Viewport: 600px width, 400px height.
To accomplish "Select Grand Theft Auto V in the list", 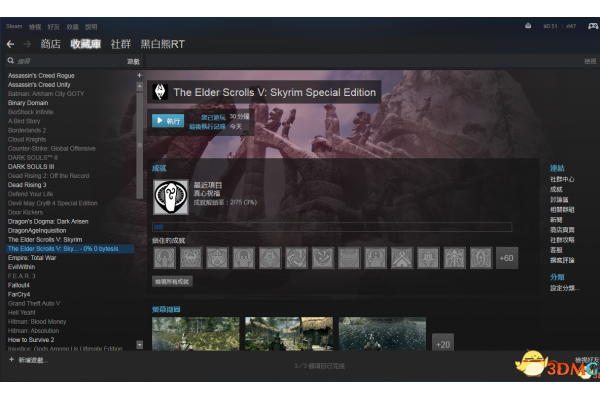I will click(34, 304).
